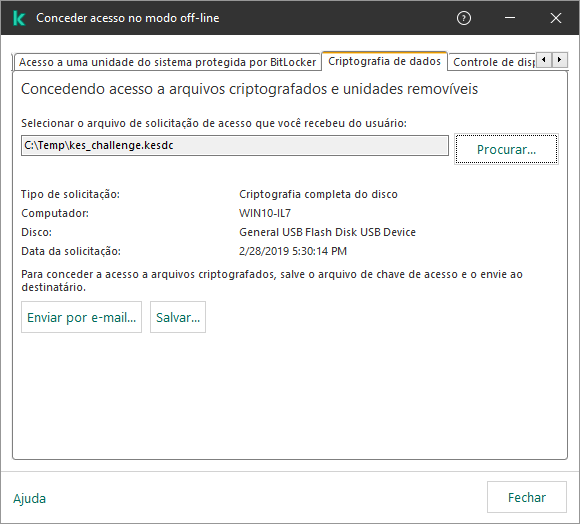The width and height of the screenshot is (580, 524).
Task: Click the Salvar... button
Action: pyautogui.click(x=178, y=317)
